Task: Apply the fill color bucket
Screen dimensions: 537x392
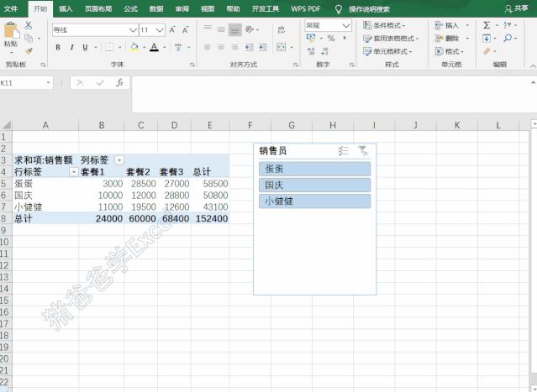Action: click(134, 47)
